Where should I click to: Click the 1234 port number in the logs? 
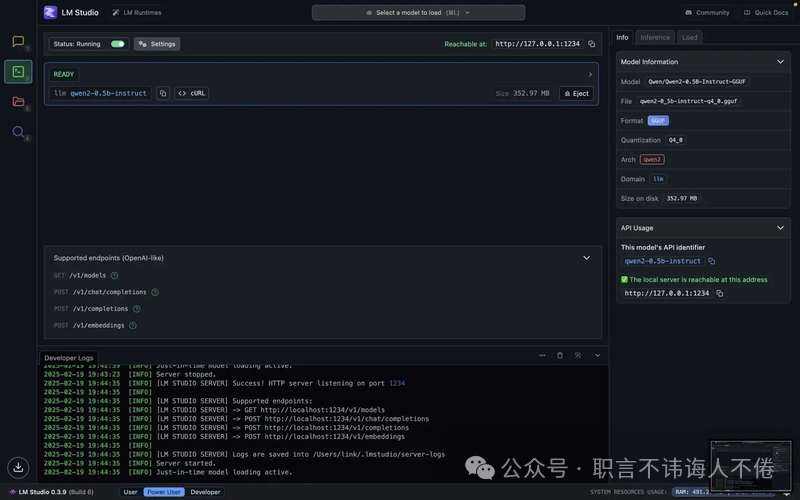click(397, 383)
